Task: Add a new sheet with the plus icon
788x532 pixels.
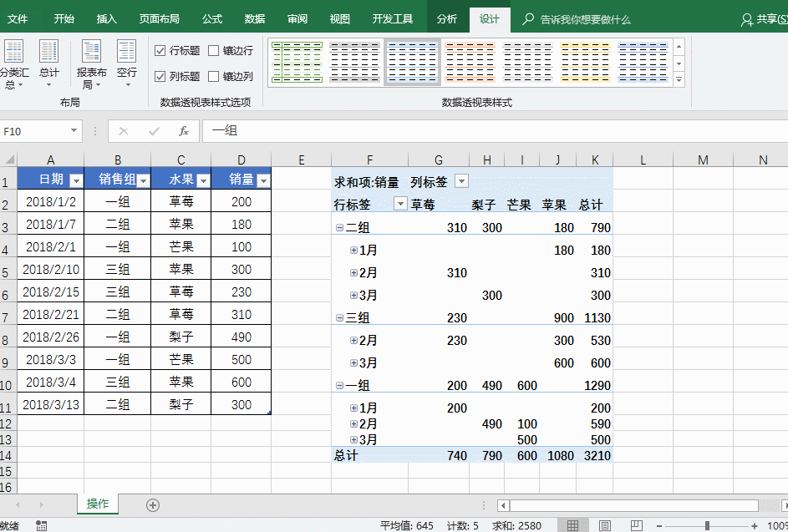Action: 152,504
